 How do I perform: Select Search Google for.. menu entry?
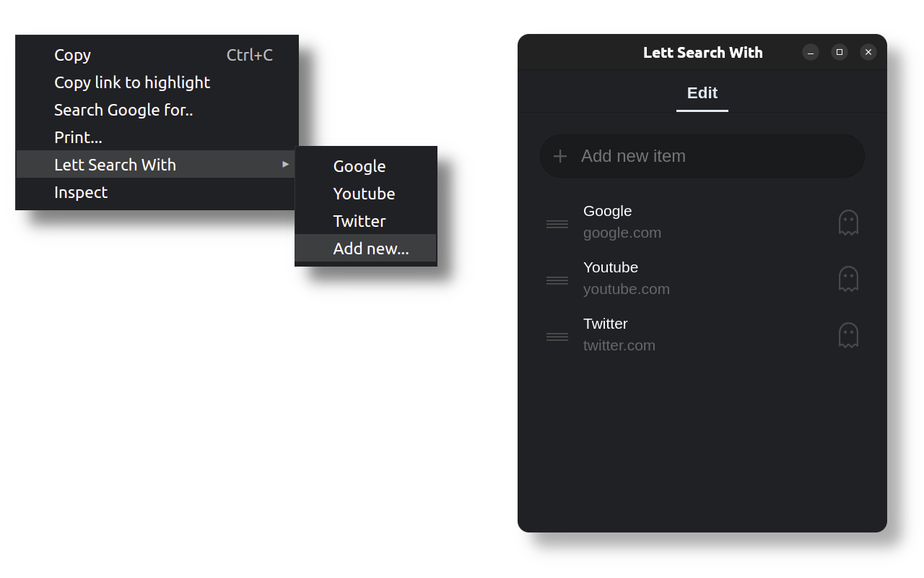(x=123, y=110)
